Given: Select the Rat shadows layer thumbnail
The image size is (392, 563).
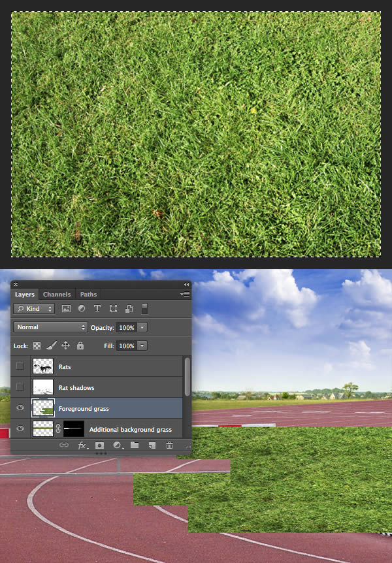Looking at the screenshot, I should 43,387.
